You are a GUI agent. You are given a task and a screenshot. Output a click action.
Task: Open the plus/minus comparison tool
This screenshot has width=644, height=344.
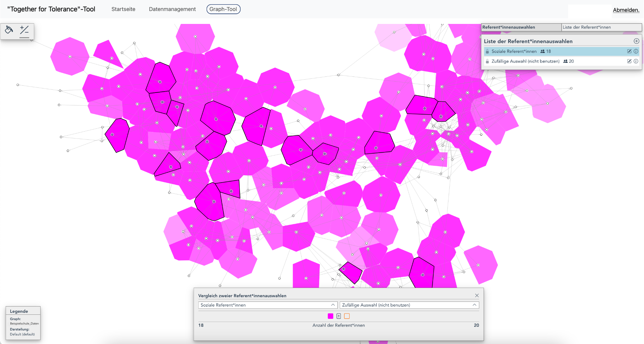coord(24,30)
